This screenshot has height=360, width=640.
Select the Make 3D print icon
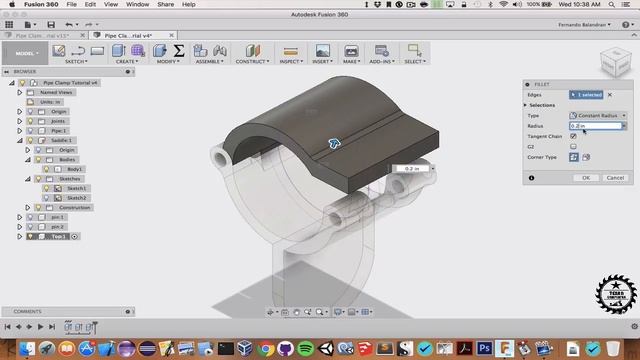coord(351,51)
